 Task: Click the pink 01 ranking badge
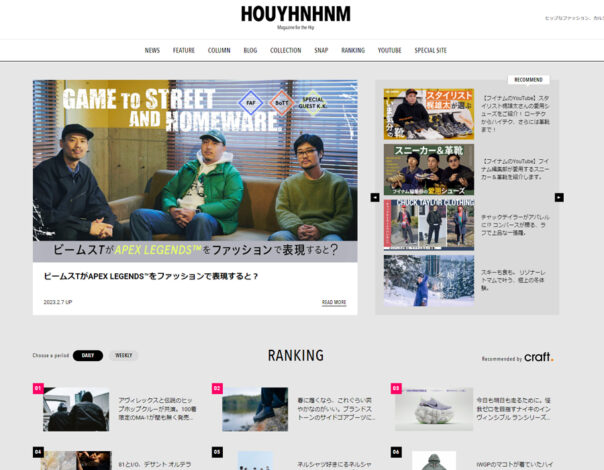pyautogui.click(x=38, y=388)
